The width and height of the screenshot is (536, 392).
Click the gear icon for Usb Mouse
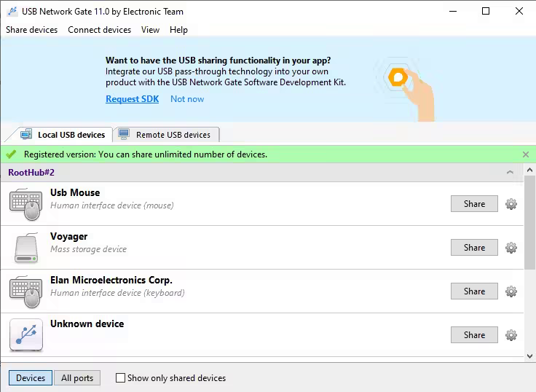(x=511, y=204)
